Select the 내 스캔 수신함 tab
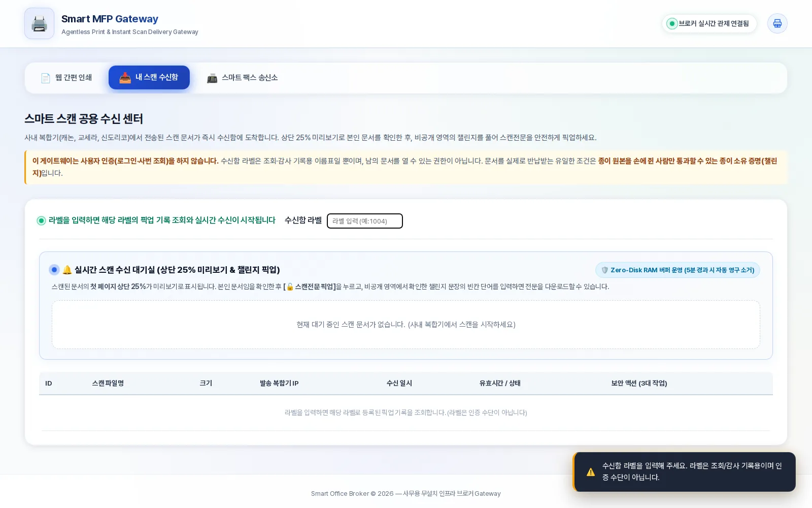Screen dimensions: 812x508 (x=149, y=77)
